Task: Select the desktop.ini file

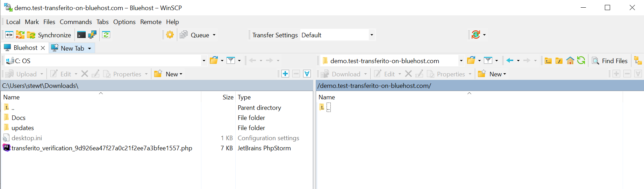Action: click(157, 138)
